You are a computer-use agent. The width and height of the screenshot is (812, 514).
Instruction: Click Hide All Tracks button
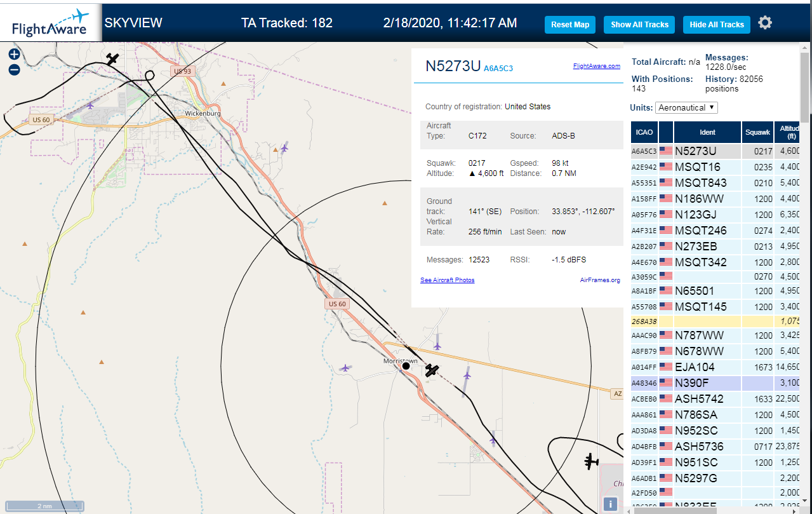tap(717, 25)
